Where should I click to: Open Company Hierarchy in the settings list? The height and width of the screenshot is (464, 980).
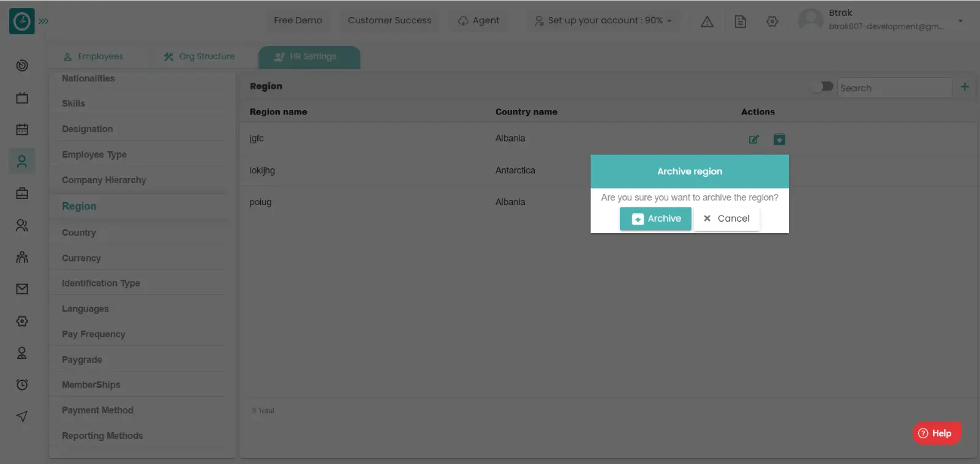[x=104, y=180]
